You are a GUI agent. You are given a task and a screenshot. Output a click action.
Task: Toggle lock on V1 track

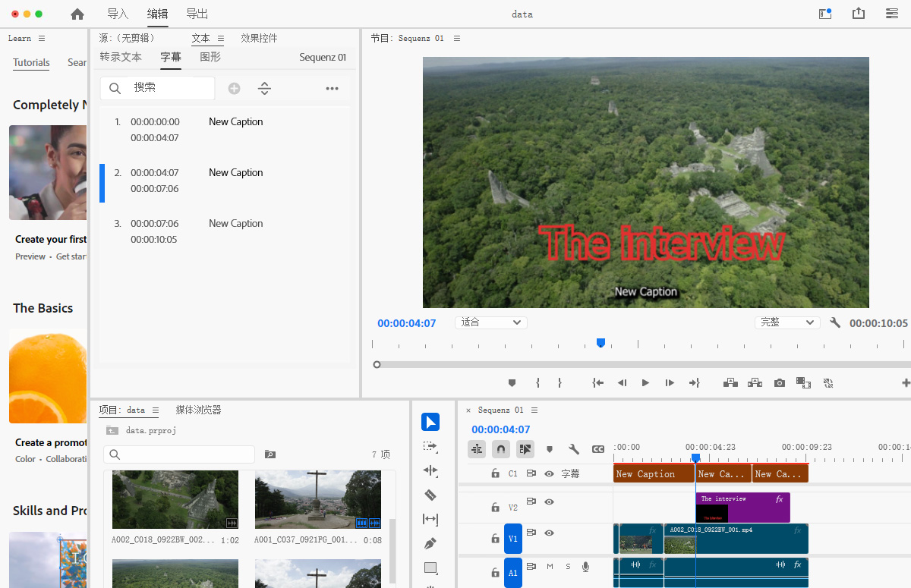495,539
